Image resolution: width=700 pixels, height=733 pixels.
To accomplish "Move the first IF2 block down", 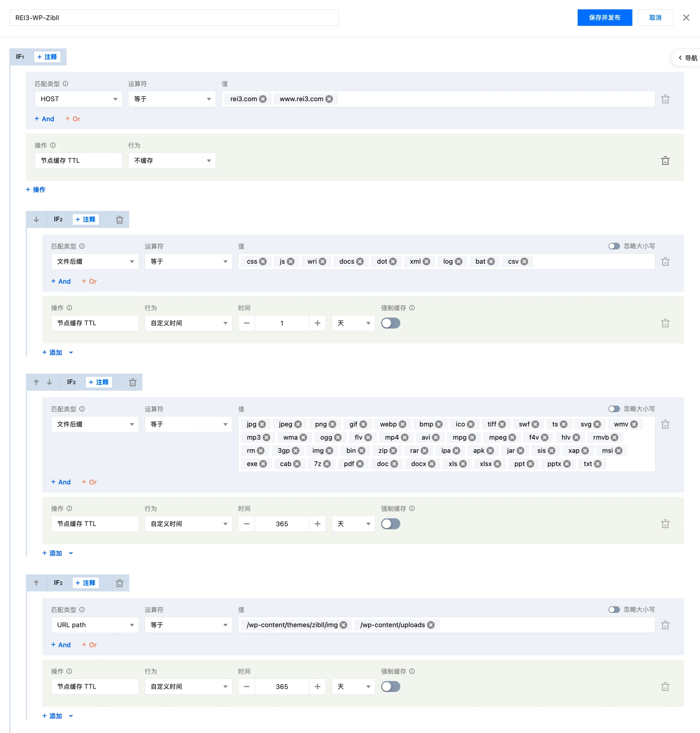I will pyautogui.click(x=36, y=219).
